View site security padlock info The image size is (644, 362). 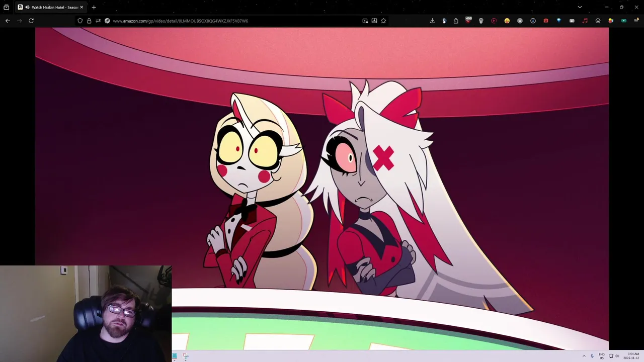[89, 21]
